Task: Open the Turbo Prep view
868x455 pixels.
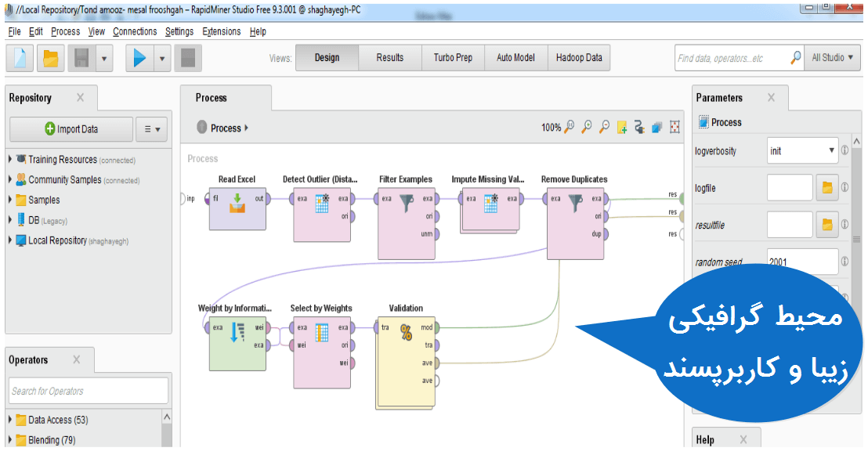Action: [x=453, y=58]
